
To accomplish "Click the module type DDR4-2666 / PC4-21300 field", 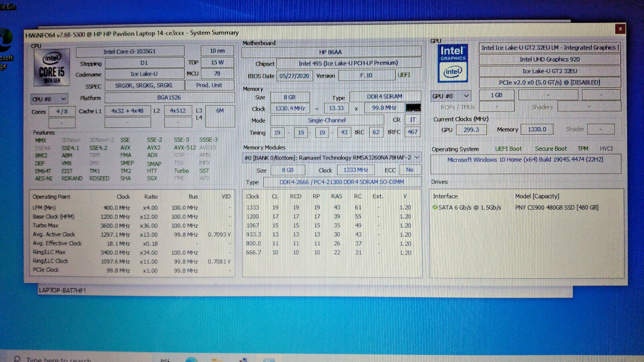I will point(342,182).
